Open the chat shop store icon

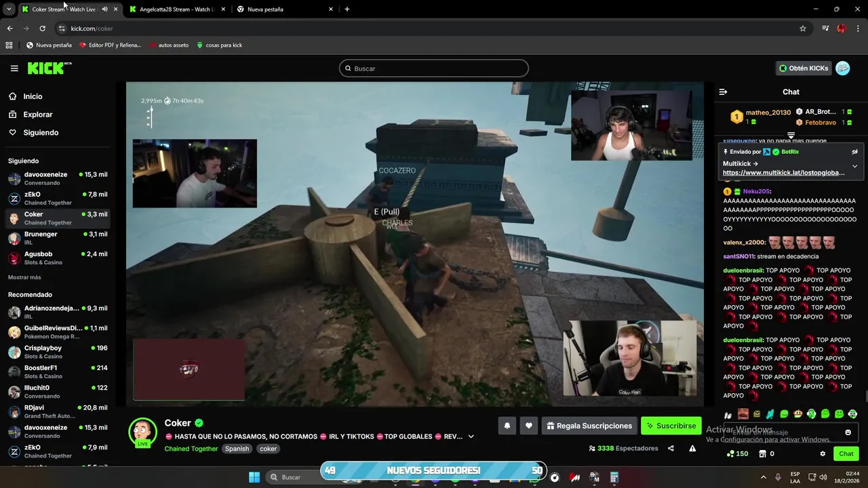(x=763, y=453)
